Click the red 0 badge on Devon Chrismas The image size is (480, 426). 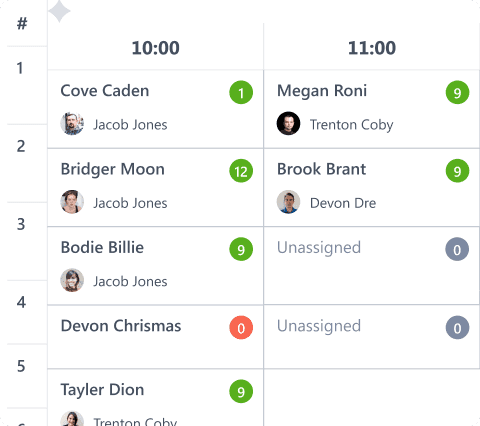pyautogui.click(x=241, y=328)
